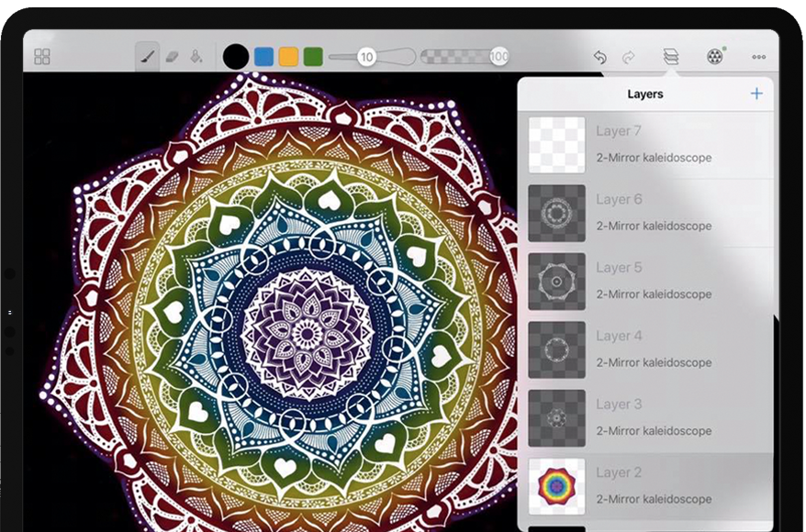Adjust the brush size slider at 10
Image resolution: width=806 pixels, height=532 pixels.
(366, 57)
